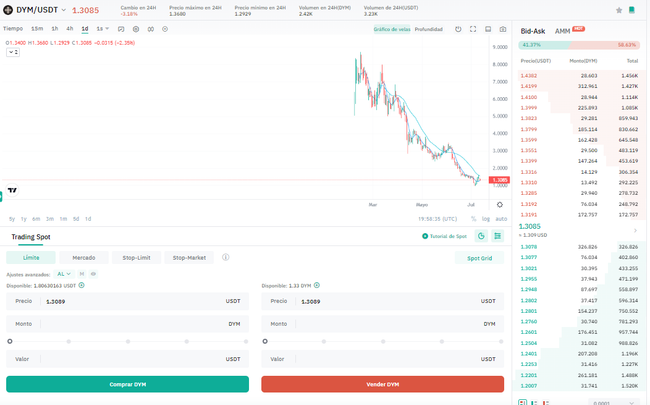This screenshot has height=405, width=650.
Task: Toggle auto scale on the chart
Action: [500, 218]
